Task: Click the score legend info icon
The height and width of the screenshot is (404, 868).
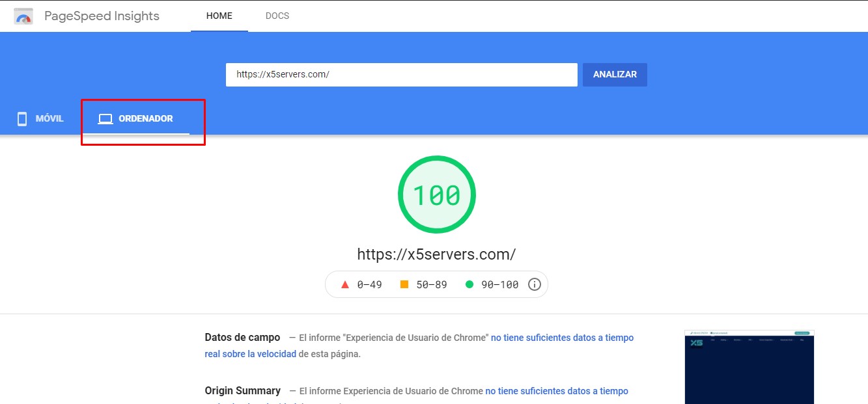Action: (535, 284)
